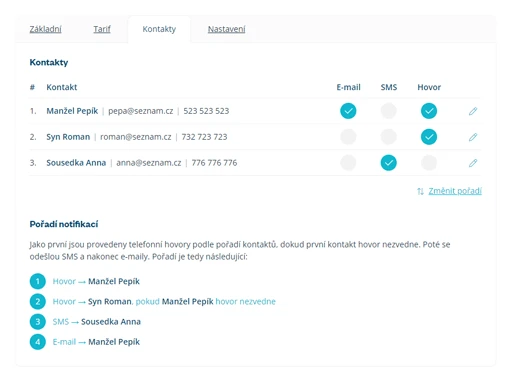Click phone number 776 776 776
Screen dimensions: 510x383
pos(214,163)
